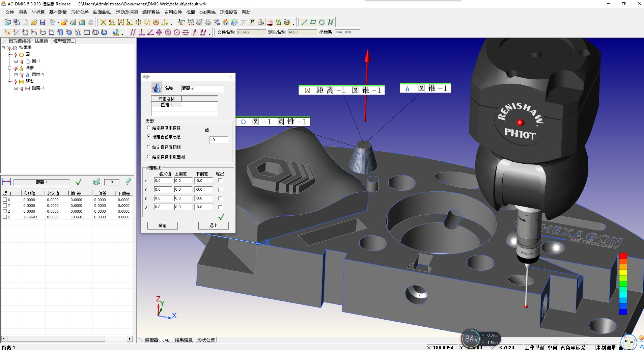Select the 给定高度求直径 radio option
The width and height of the screenshot is (644, 350).
148,128
